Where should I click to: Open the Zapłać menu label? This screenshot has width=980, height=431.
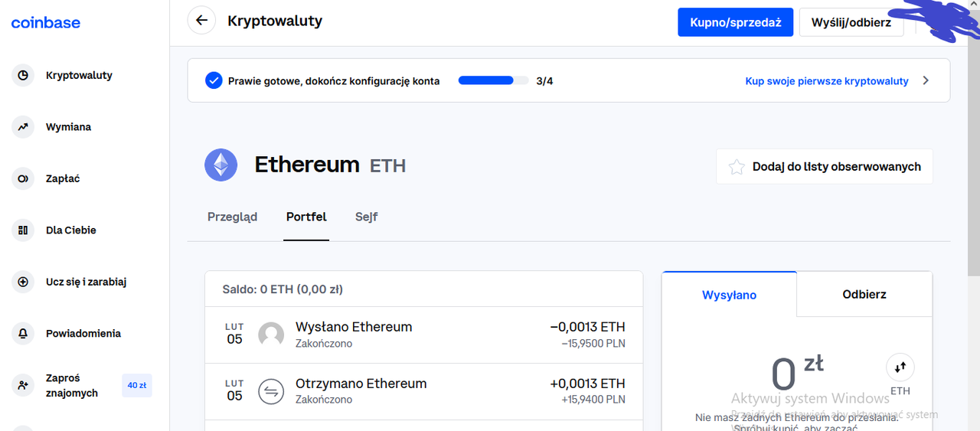[x=63, y=178]
